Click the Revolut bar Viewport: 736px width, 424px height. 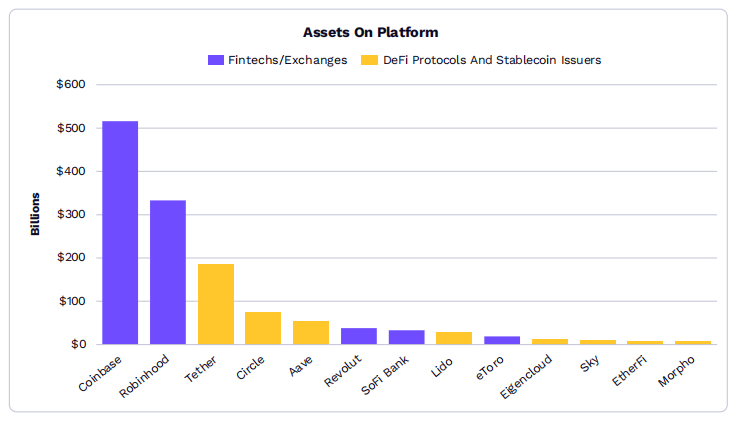tap(359, 336)
